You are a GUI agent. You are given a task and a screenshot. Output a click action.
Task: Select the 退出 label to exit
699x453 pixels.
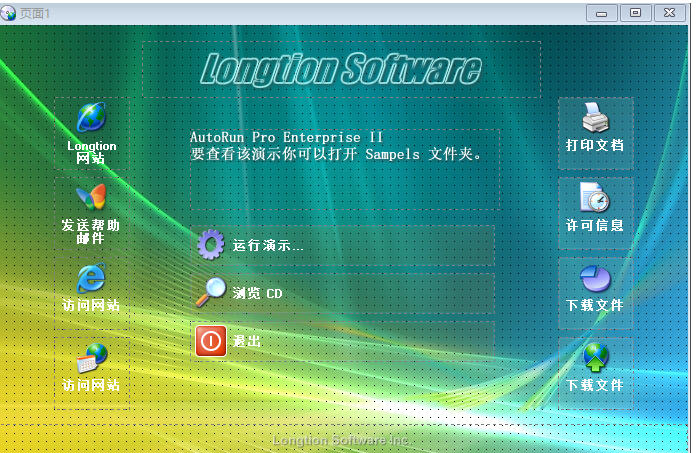point(247,342)
